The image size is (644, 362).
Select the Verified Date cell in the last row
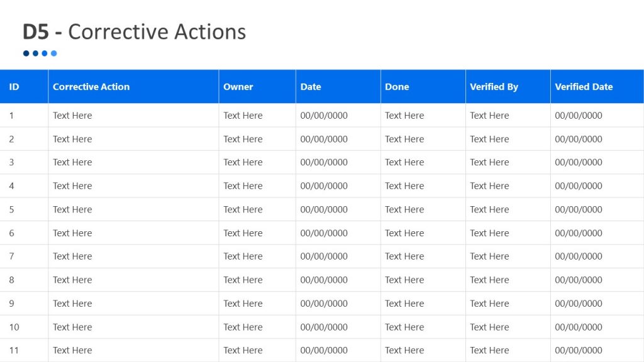coord(578,350)
